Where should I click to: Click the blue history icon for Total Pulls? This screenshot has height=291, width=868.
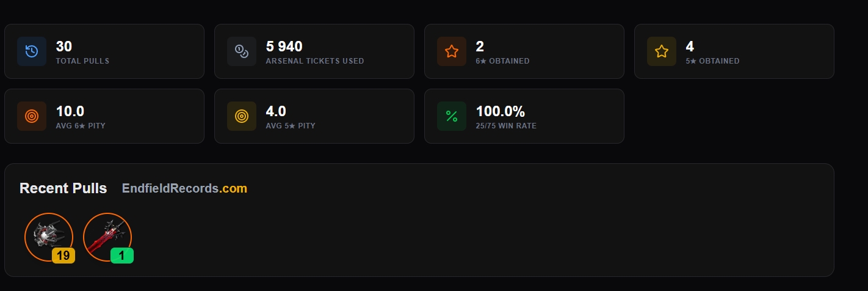[32, 51]
